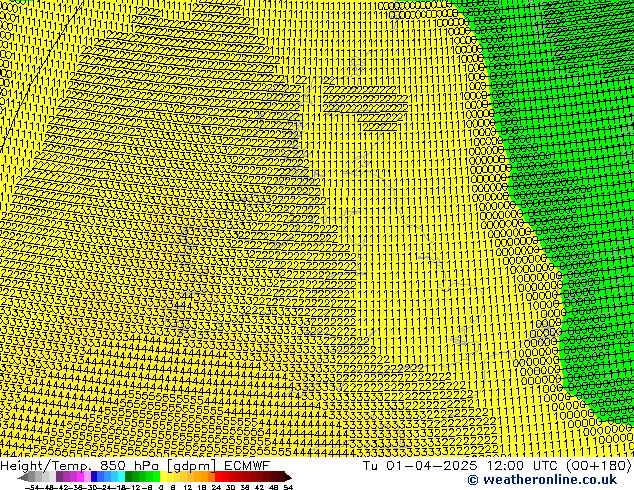Click the "Tu 01-04-2025 12:00 UTC" timestamp
The height and width of the screenshot is (490, 634).
pos(461,465)
